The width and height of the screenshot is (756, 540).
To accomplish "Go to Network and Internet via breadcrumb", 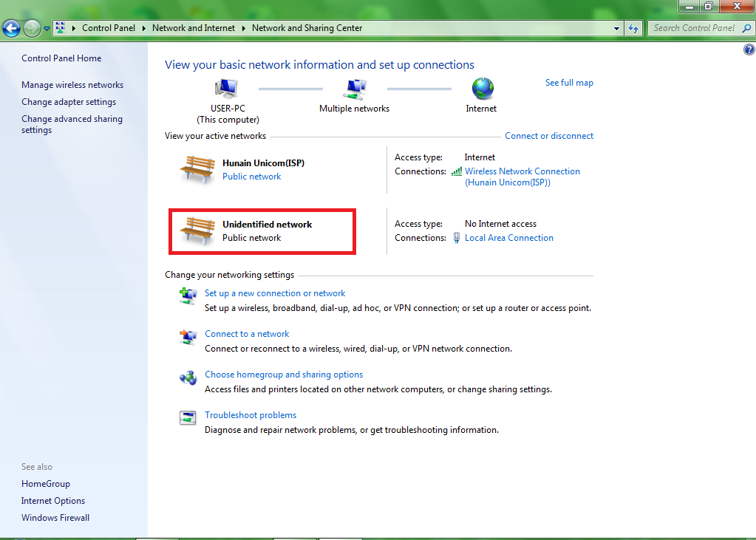I will tap(194, 28).
